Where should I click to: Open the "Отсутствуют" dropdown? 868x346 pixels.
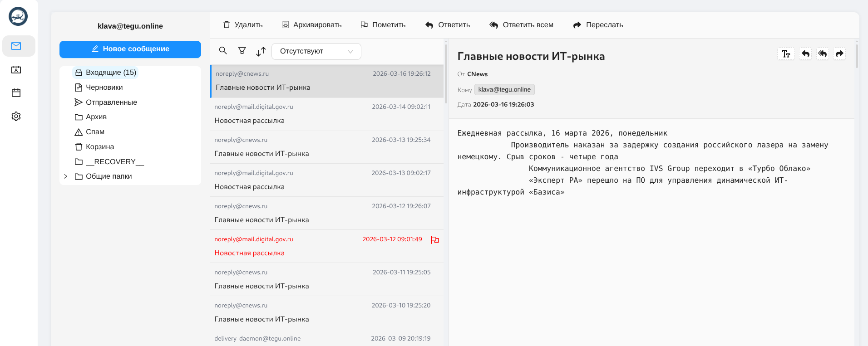pos(316,51)
